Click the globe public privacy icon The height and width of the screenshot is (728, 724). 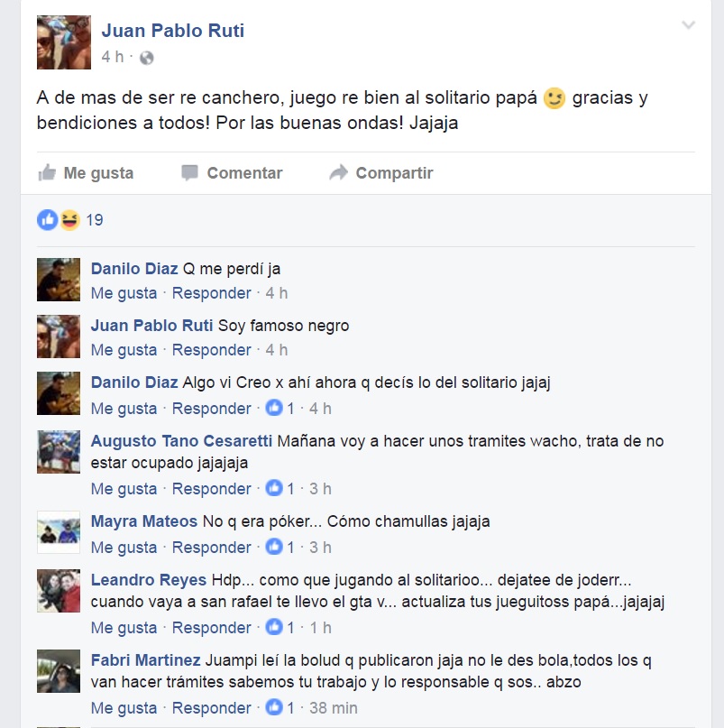(x=147, y=58)
